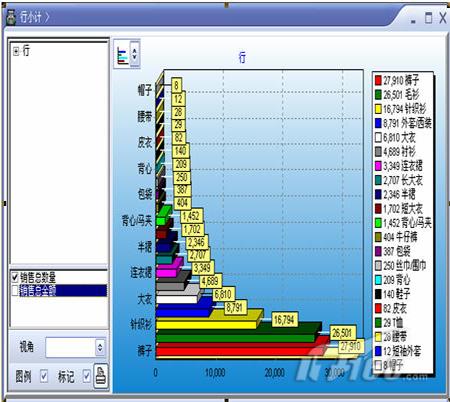Maximize the window with the maximize button
450x402 pixels.
point(428,18)
